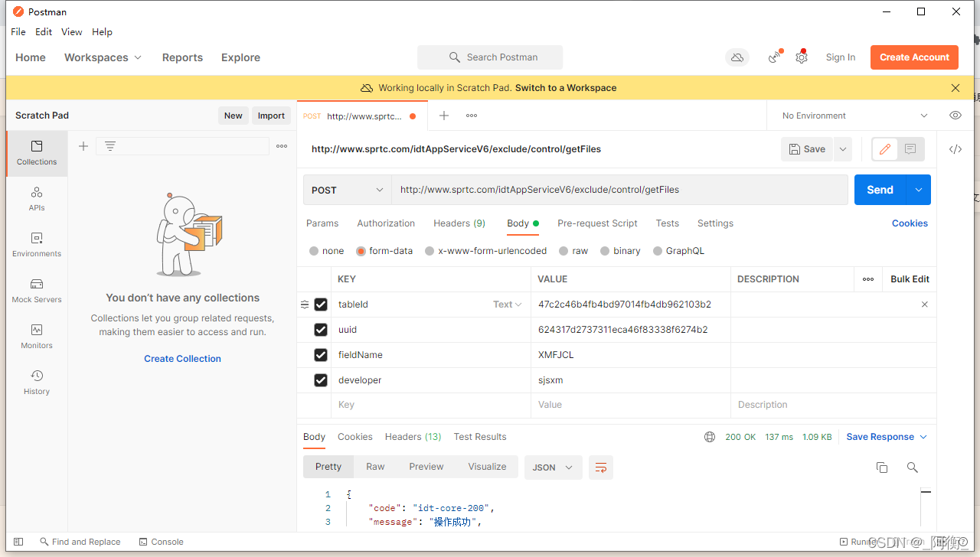Open the capture requests satellite icon
The height and width of the screenshot is (557, 980).
coord(775,57)
